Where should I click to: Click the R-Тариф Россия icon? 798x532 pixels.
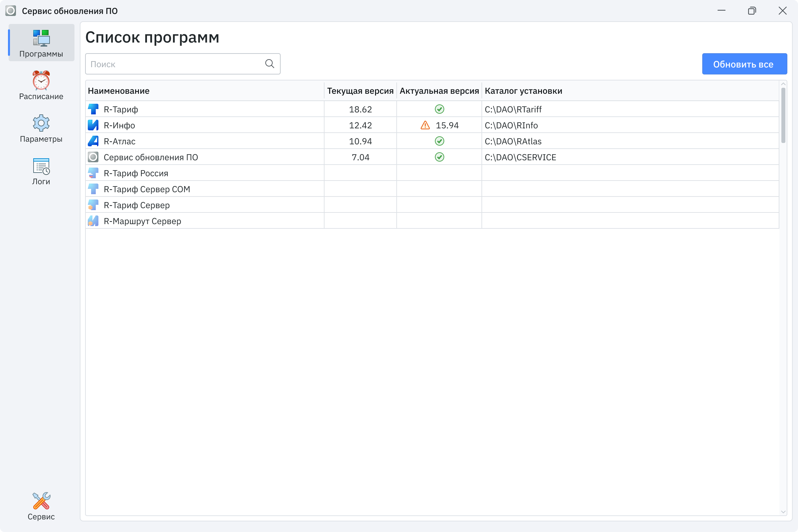[93, 173]
